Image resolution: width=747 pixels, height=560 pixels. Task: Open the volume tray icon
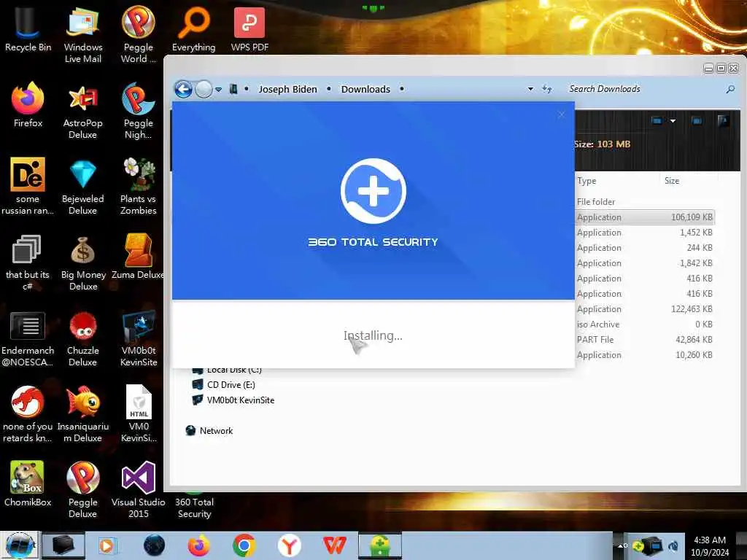[x=673, y=545]
